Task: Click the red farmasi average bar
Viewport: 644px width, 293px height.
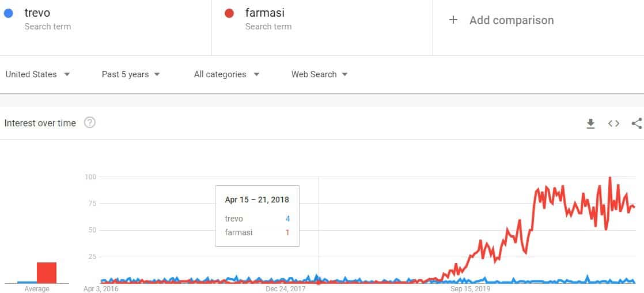Action: (x=47, y=273)
